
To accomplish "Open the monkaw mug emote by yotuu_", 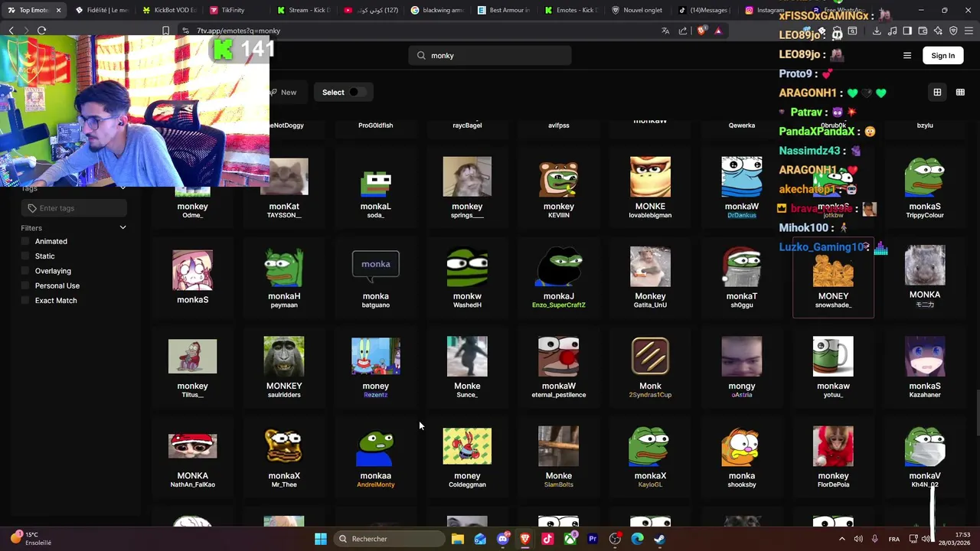I will click(x=833, y=368).
